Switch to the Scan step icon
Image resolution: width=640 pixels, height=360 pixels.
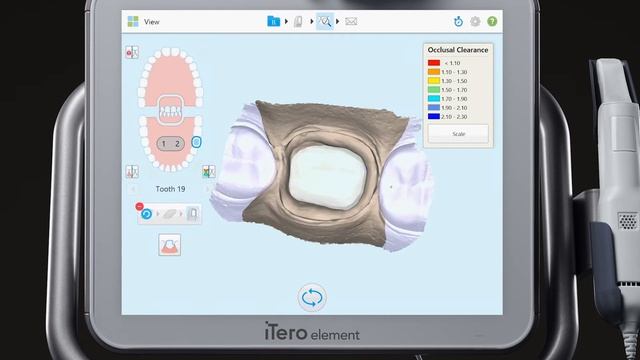pyautogui.click(x=299, y=21)
